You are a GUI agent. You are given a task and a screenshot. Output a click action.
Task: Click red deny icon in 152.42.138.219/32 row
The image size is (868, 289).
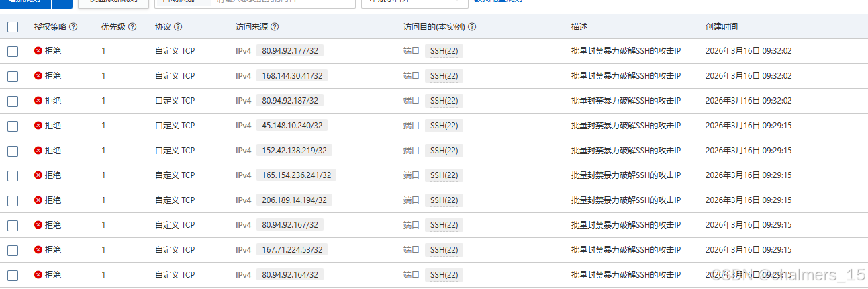38,151
